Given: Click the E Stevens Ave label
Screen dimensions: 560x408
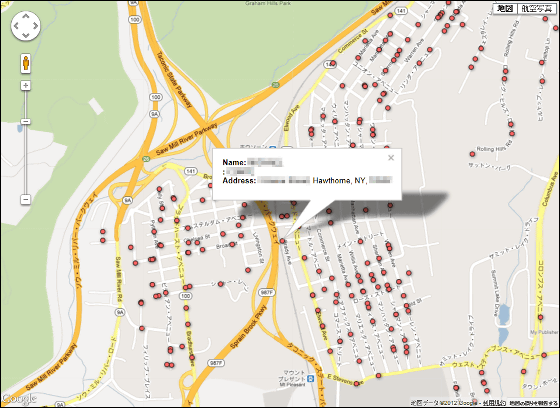Looking at the screenshot, I should (x=345, y=380).
